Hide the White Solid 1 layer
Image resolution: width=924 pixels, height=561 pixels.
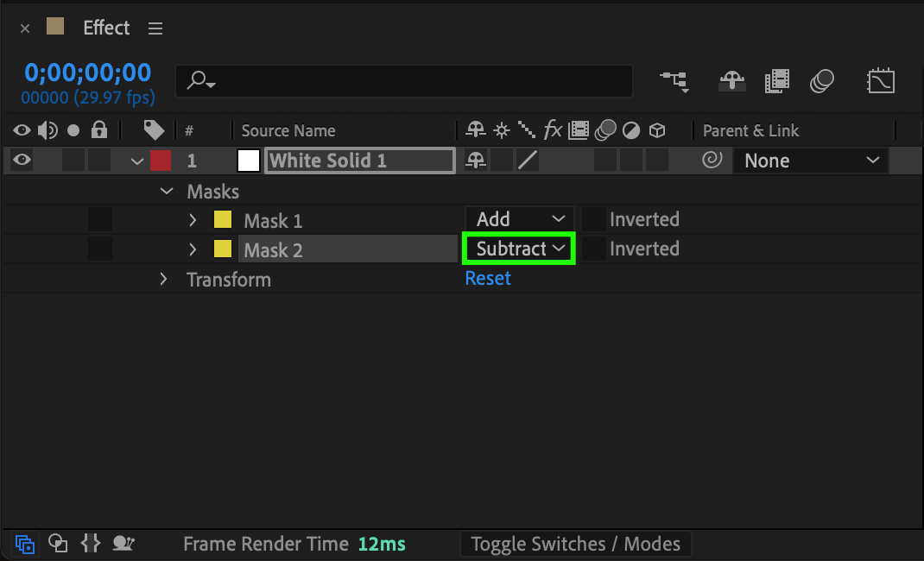(x=22, y=161)
